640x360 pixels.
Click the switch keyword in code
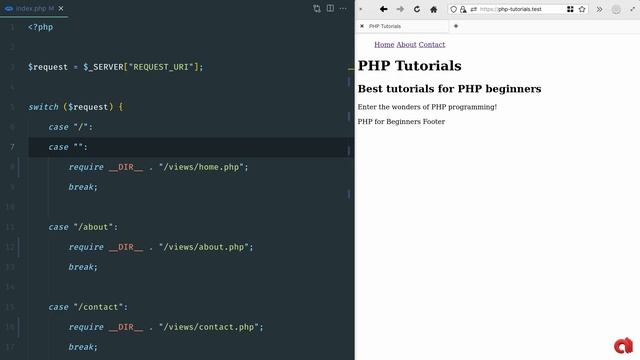click(x=43, y=107)
